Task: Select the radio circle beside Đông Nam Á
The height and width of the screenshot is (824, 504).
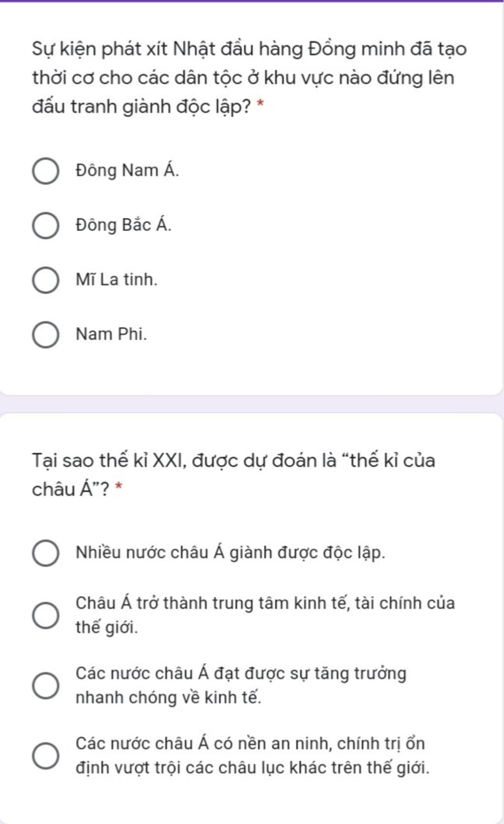Action: 46,171
